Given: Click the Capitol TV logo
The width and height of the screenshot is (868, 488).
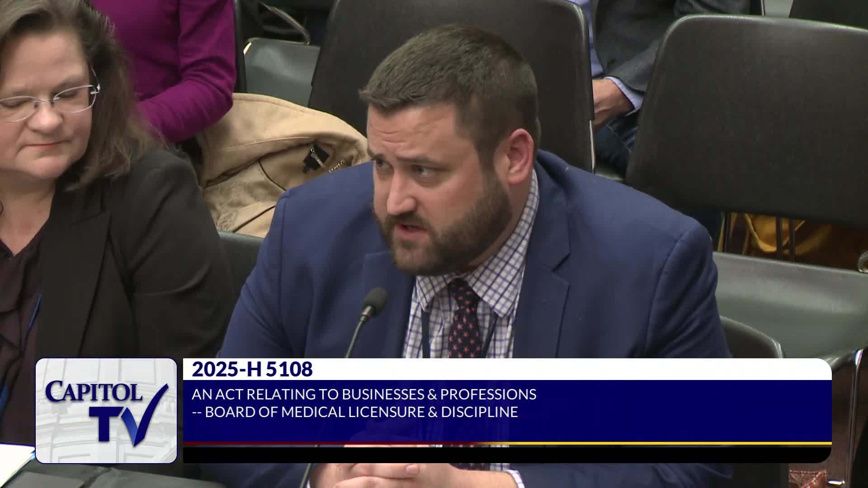Looking at the screenshot, I should (106, 410).
